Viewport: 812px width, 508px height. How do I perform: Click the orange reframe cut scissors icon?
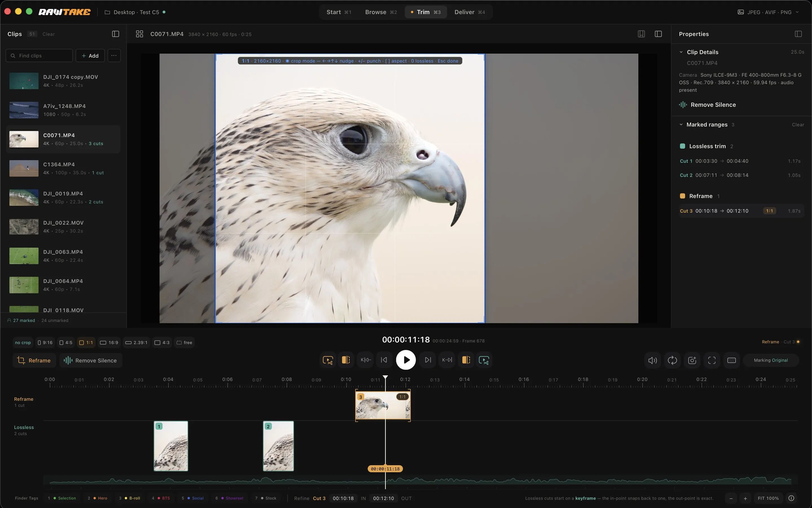tap(328, 360)
